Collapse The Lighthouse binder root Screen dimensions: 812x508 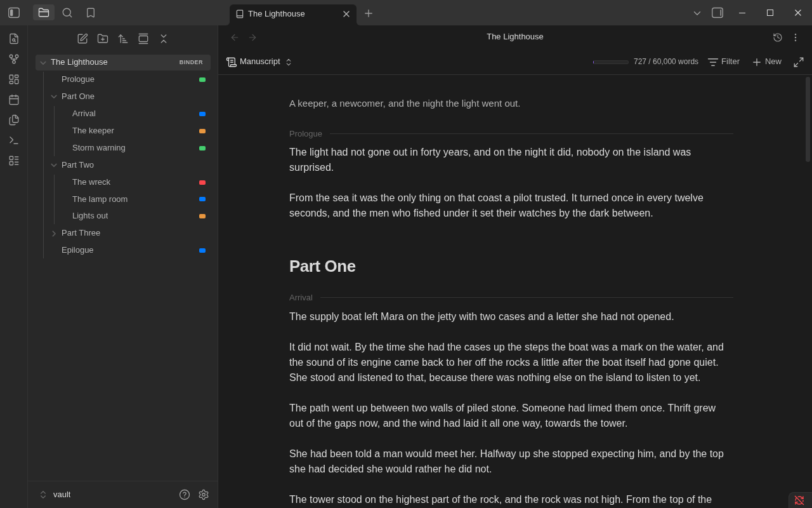click(x=43, y=62)
